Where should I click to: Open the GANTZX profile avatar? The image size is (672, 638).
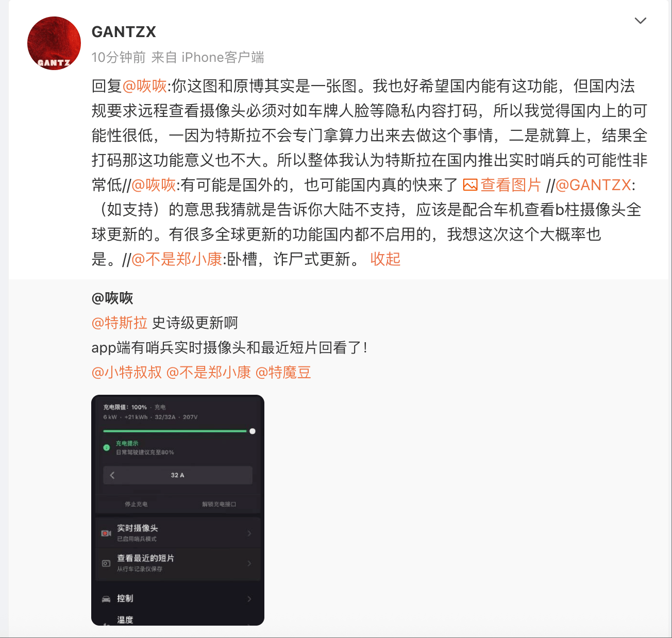(x=54, y=43)
